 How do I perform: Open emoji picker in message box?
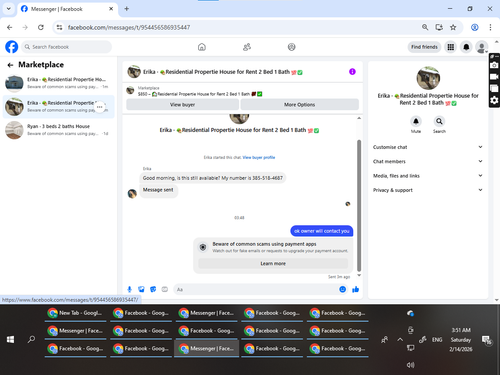pyautogui.click(x=342, y=289)
